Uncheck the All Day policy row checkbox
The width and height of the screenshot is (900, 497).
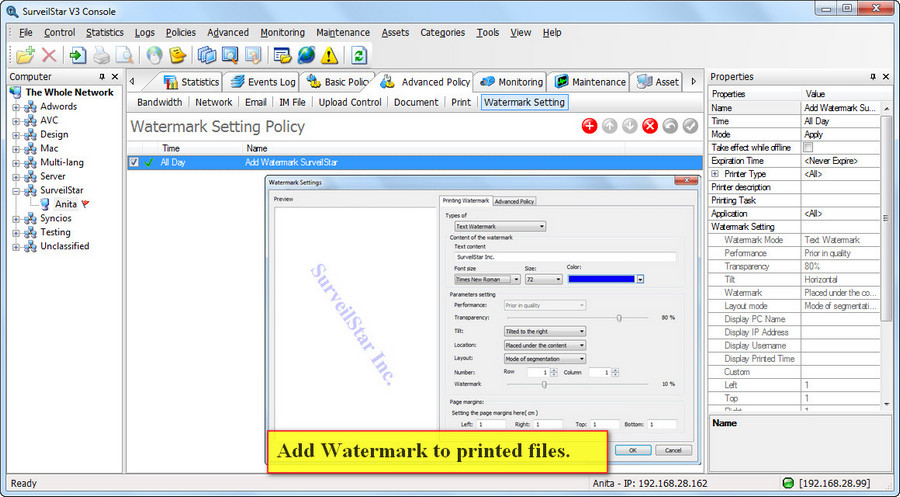[x=134, y=162]
